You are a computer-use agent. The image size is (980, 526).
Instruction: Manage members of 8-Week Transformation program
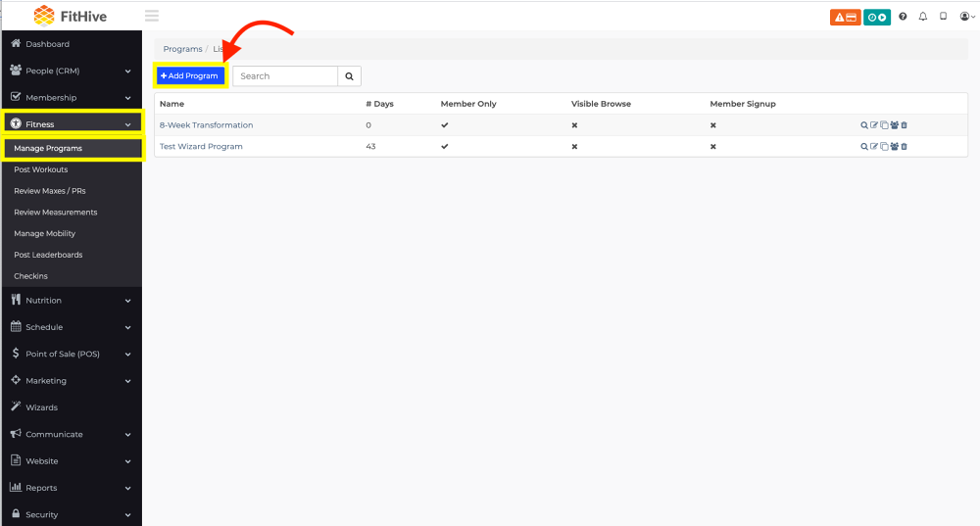click(x=895, y=125)
